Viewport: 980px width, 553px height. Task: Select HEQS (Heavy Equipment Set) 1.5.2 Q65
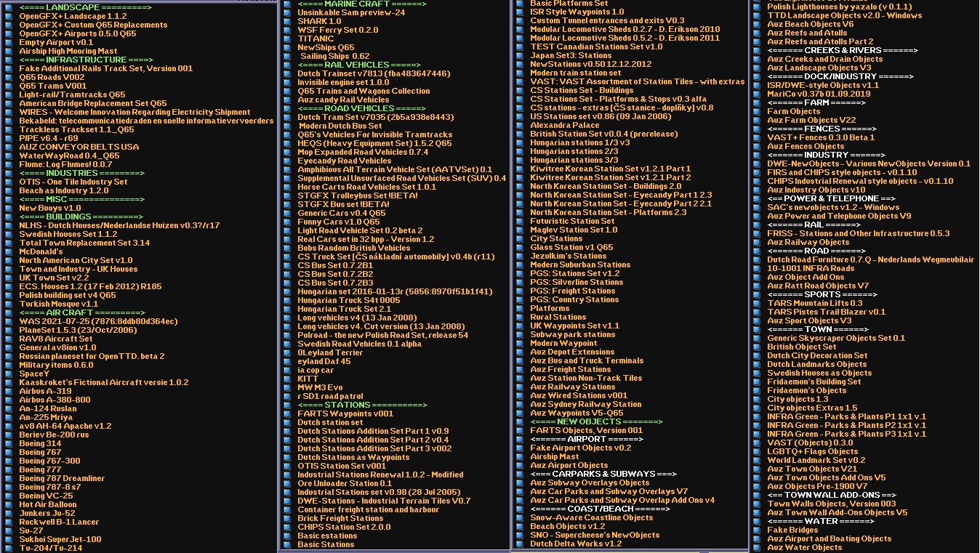tap(374, 143)
